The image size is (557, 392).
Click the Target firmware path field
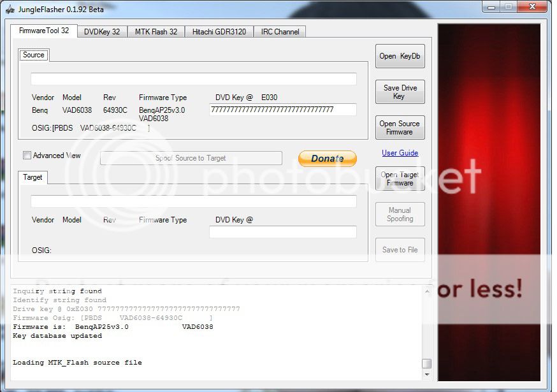click(193, 201)
